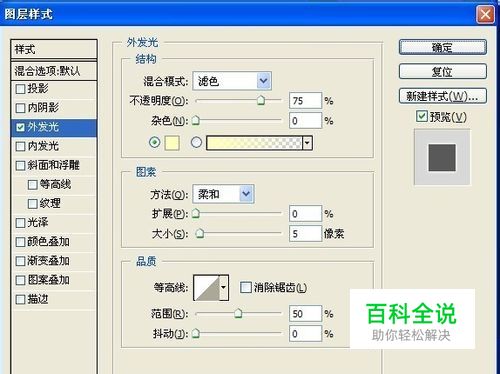Click the style preview thumbnail
Screen dimensions: 500x374
442,157
